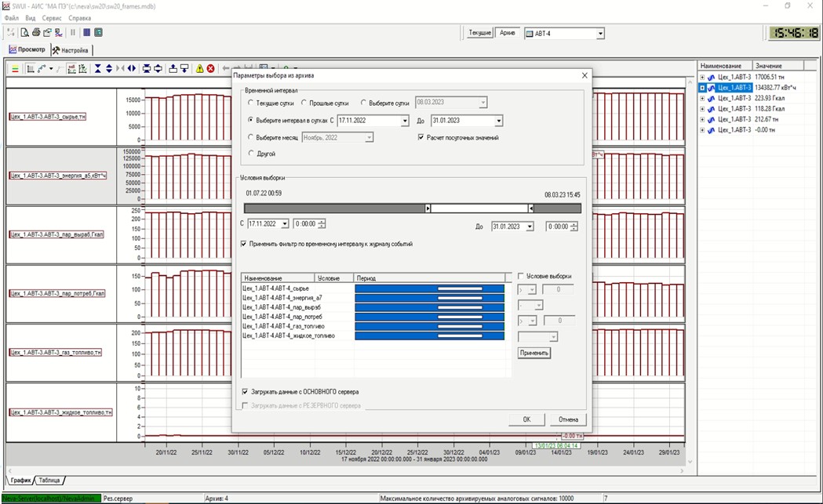
Task: Click the Применить button
Action: tap(533, 353)
